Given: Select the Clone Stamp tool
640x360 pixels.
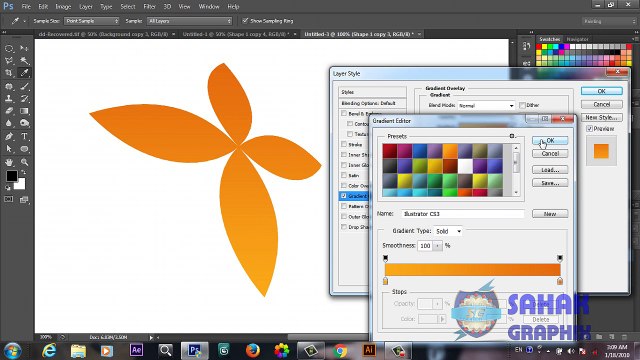Looking at the screenshot, I should (9, 99).
